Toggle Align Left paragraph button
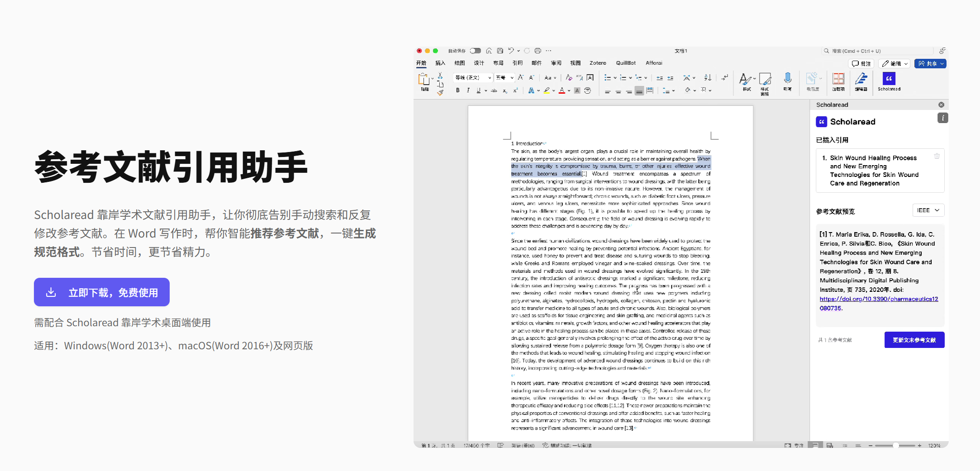Image resolution: width=980 pixels, height=471 pixels. coord(608,91)
